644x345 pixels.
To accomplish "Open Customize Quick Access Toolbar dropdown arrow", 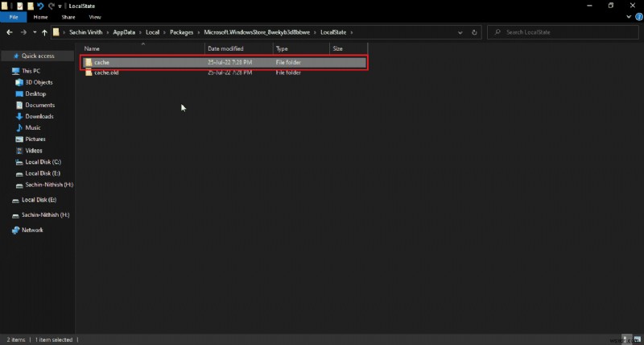I will [60, 6].
